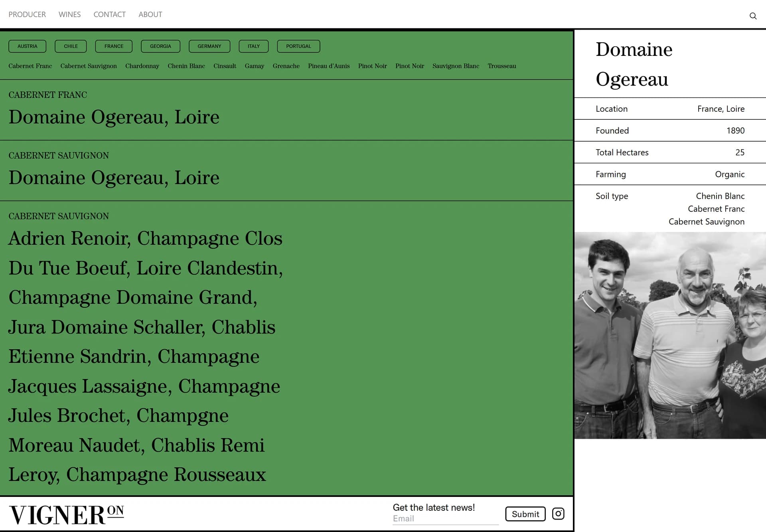Viewport: 766px width, 532px height.
Task: Click the Du Tue Boeuf, Loire text
Action: [x=95, y=268]
